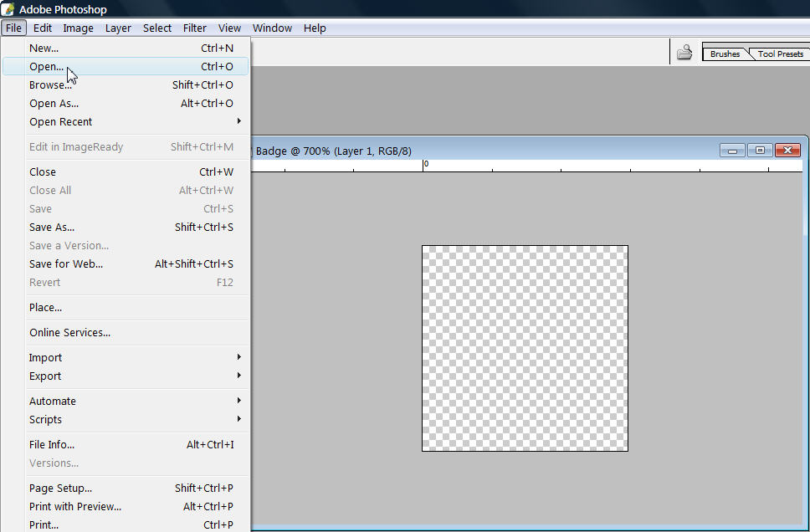Choose Online Services... entry

coord(126,332)
